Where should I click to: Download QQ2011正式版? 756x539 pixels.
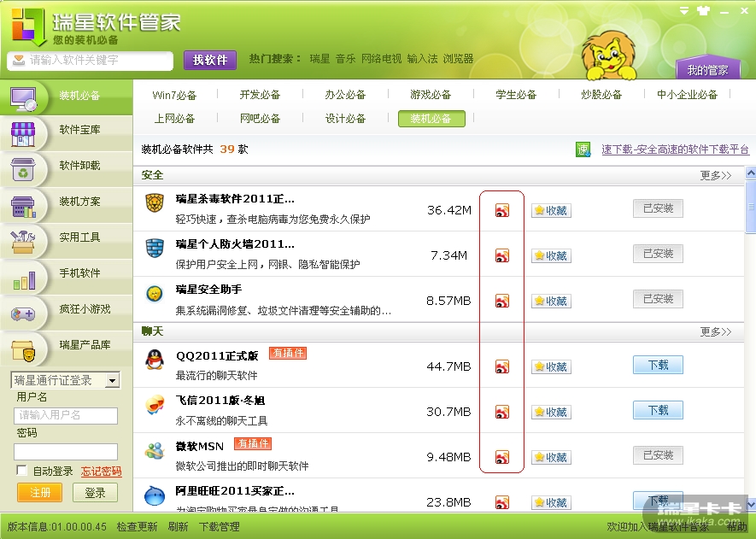point(658,365)
